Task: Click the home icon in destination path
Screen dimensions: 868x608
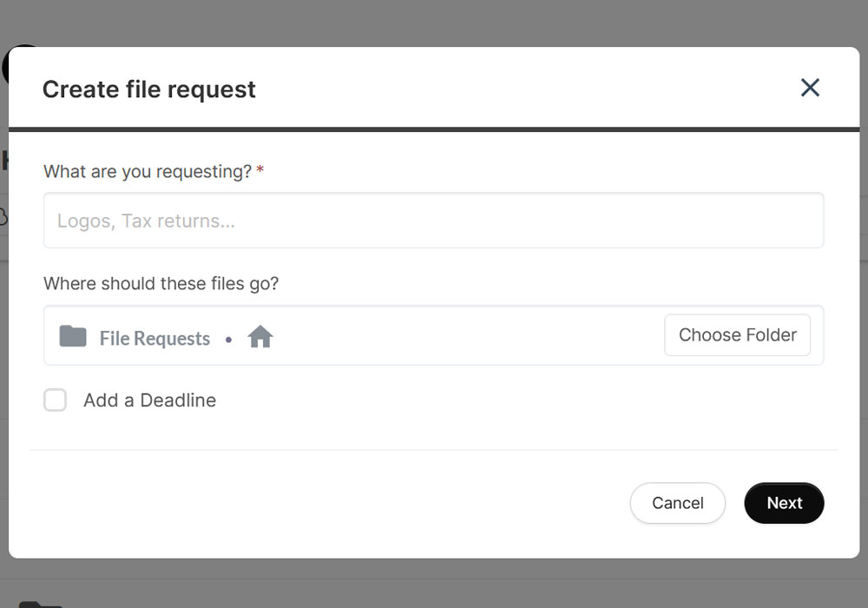Action: point(260,337)
